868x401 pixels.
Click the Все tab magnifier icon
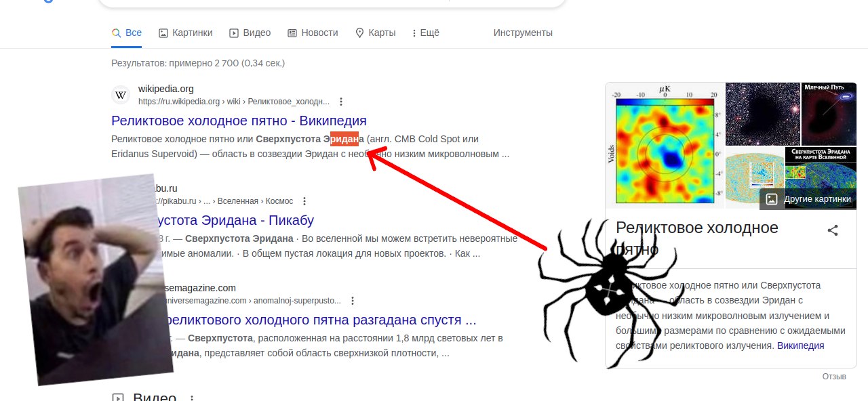(x=116, y=33)
